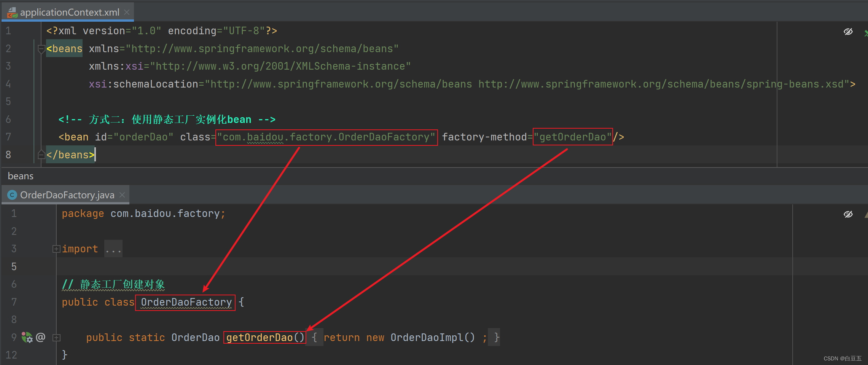Click the factory-method value "getOrderDao" in XML
868x365 pixels.
pyautogui.click(x=573, y=137)
